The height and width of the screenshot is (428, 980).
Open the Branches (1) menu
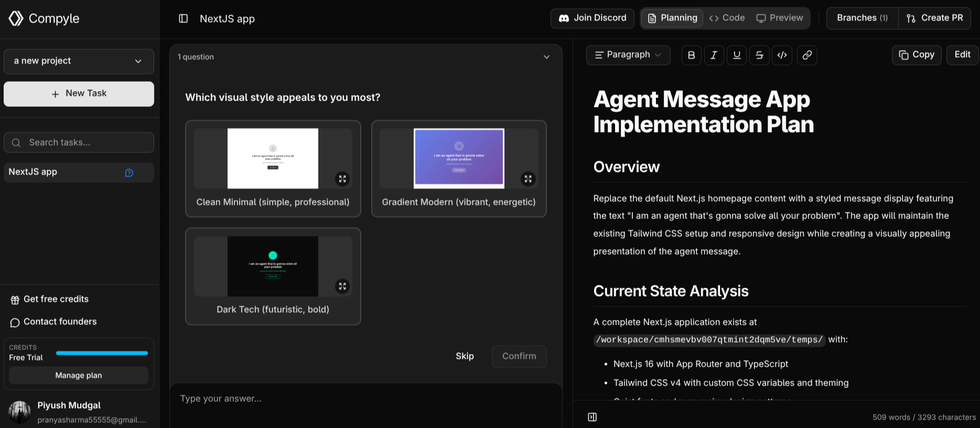click(862, 18)
